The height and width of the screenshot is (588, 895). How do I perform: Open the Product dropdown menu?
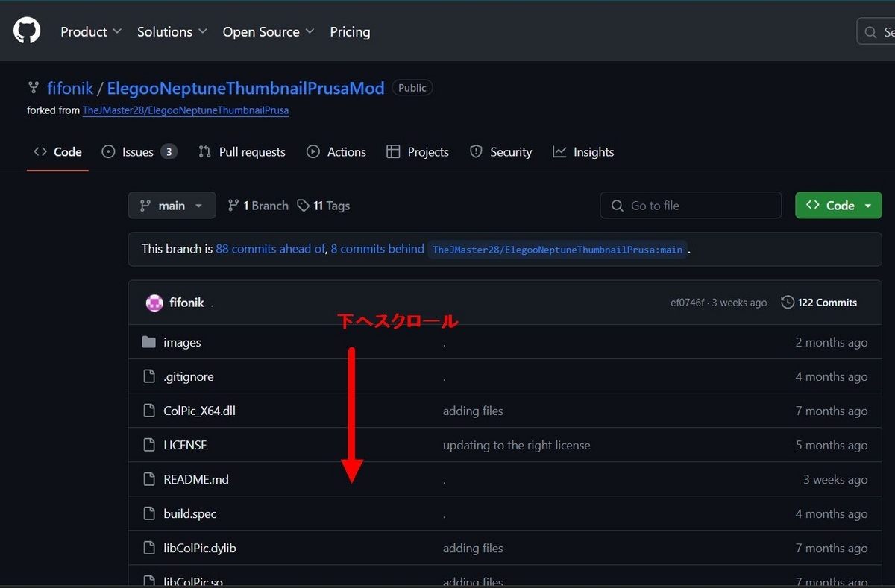pos(90,31)
